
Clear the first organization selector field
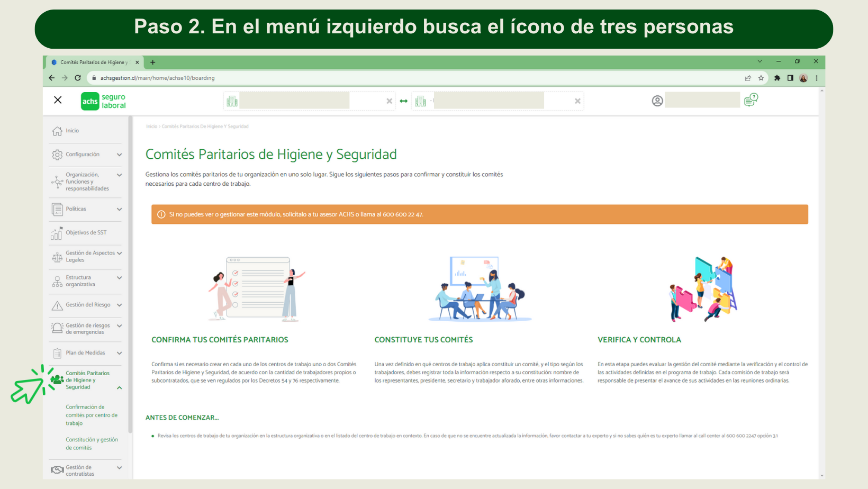pyautogui.click(x=390, y=101)
